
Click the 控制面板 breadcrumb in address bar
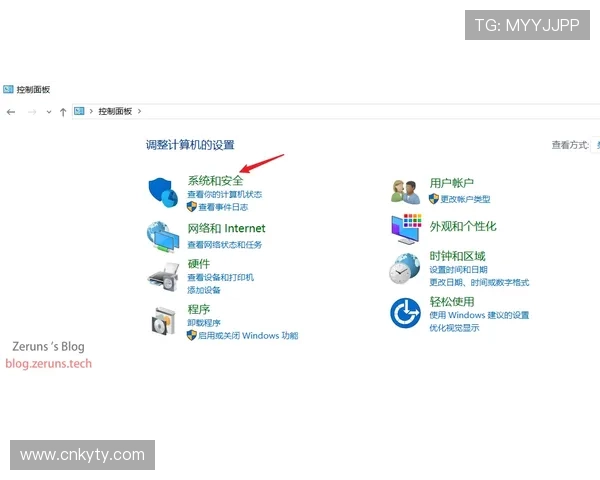point(115,111)
